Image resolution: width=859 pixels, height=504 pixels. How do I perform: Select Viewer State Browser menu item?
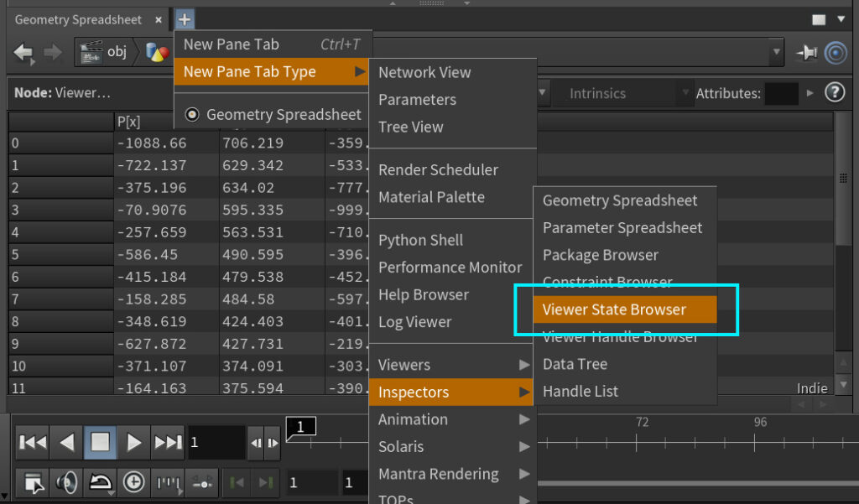[x=624, y=309]
